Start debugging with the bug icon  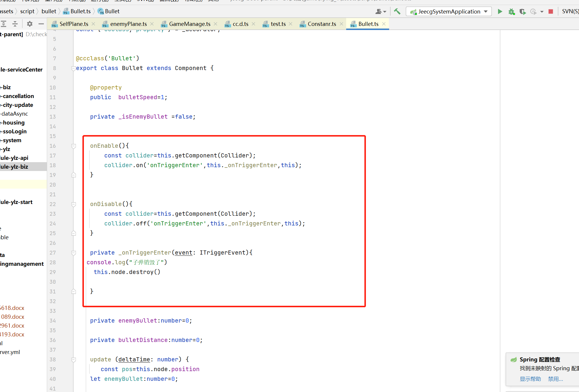(x=512, y=11)
